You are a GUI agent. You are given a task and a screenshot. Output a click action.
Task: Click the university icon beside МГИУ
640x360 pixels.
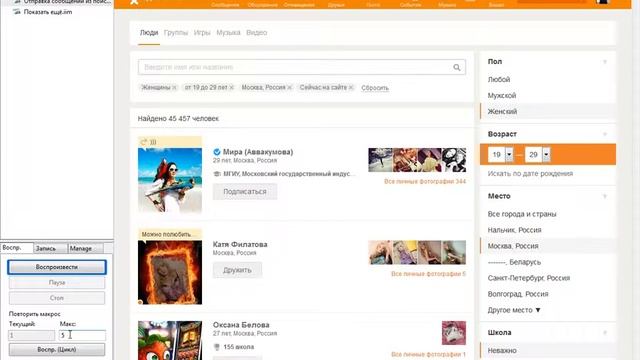coord(217,174)
